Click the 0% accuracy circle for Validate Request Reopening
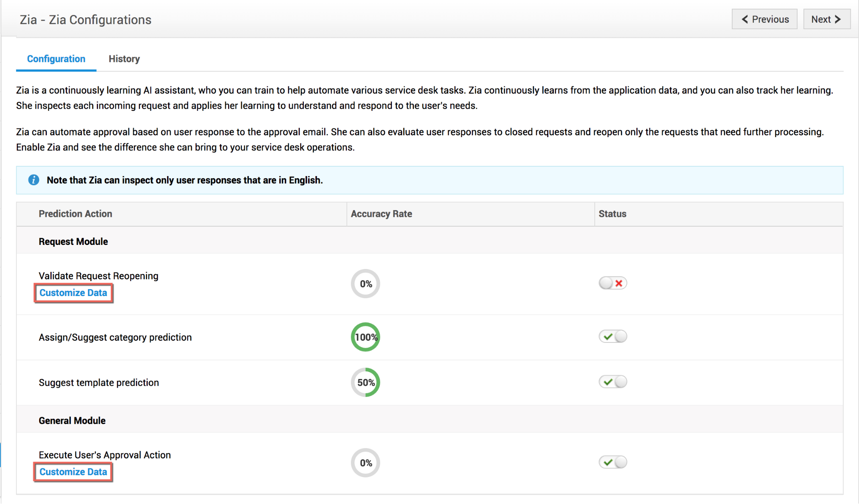 pyautogui.click(x=366, y=284)
